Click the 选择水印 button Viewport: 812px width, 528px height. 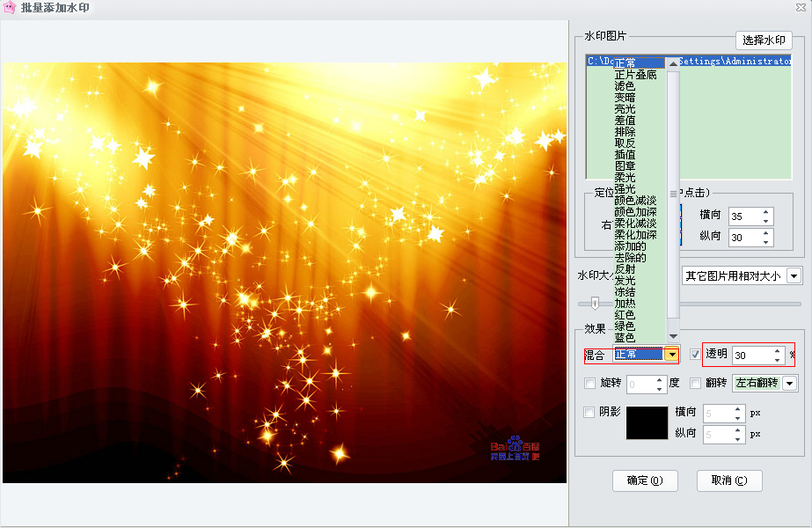(764, 40)
